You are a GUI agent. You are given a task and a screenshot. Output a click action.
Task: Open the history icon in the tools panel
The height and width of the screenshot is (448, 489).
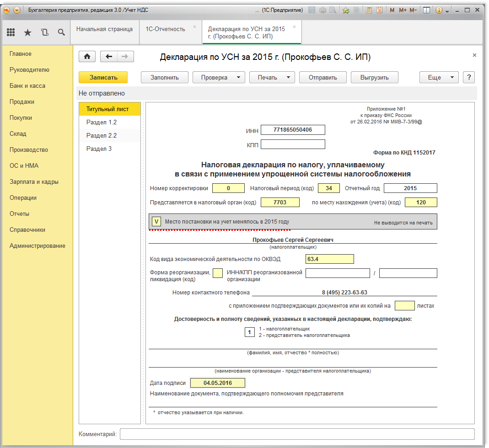[x=44, y=32]
